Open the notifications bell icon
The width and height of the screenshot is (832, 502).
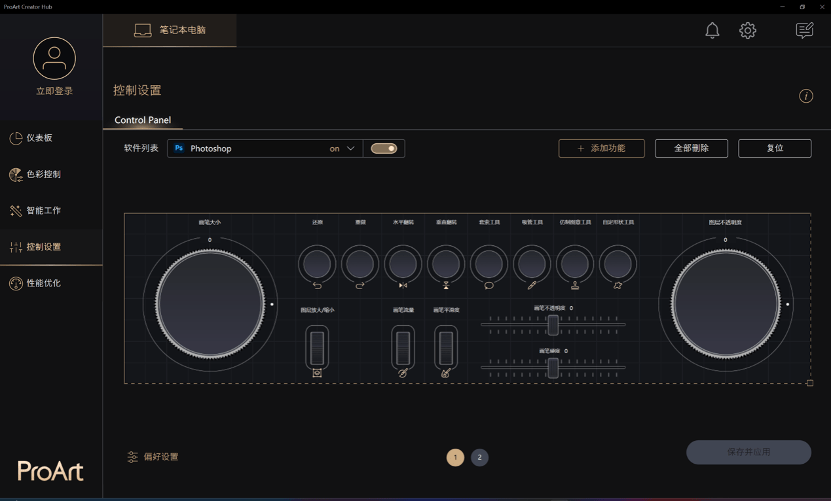point(712,31)
